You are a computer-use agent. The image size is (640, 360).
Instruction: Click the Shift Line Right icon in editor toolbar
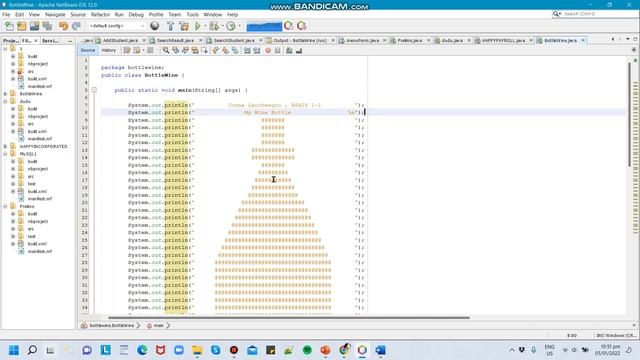coord(256,51)
